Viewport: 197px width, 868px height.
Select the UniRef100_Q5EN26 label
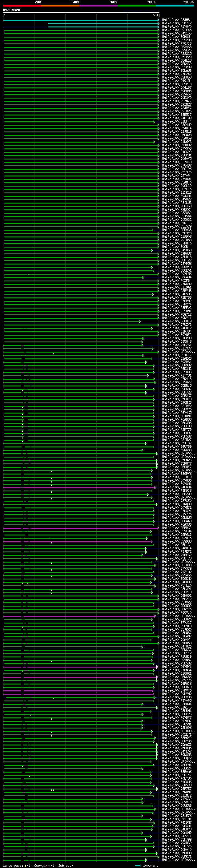pyautogui.click(x=176, y=460)
